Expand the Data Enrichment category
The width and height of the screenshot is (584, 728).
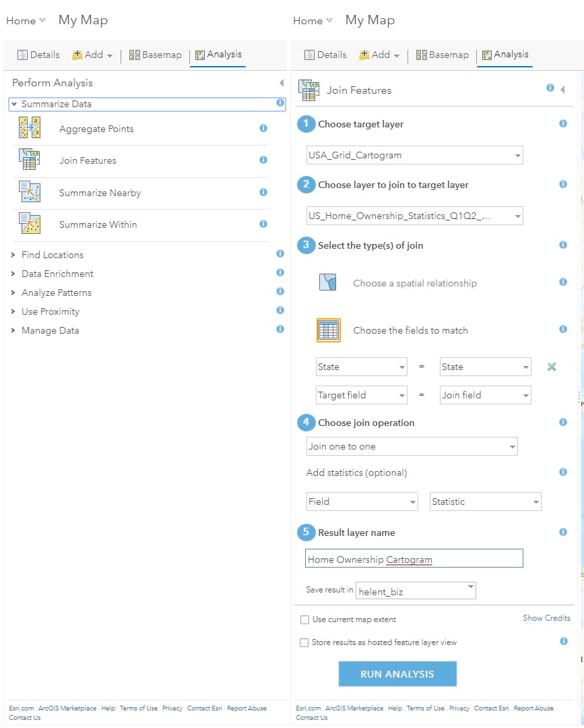[x=13, y=274]
